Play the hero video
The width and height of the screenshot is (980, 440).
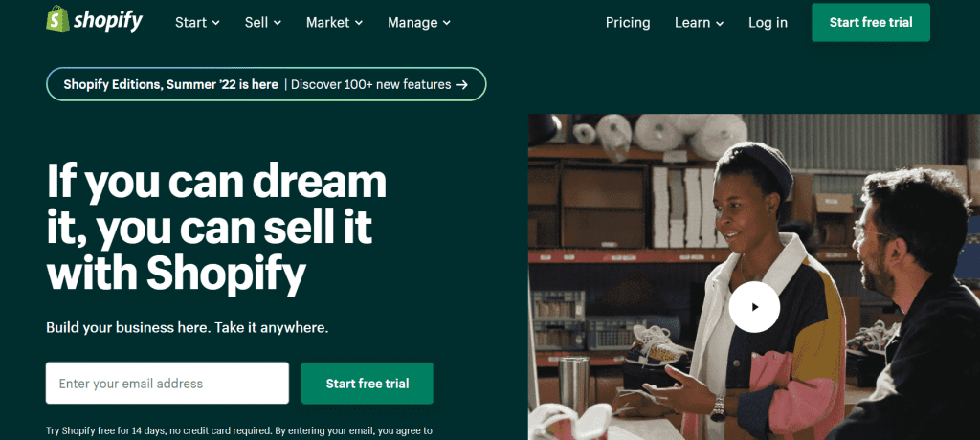(x=754, y=307)
